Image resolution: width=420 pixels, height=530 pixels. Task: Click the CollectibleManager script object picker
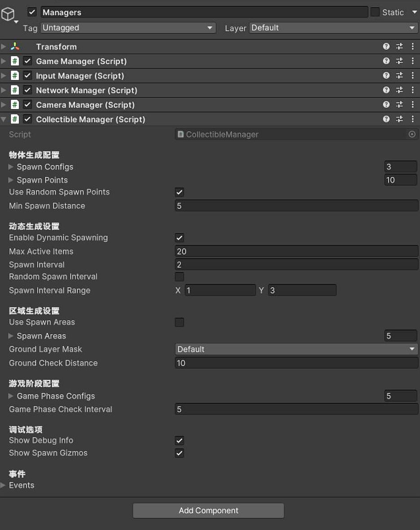click(x=412, y=134)
